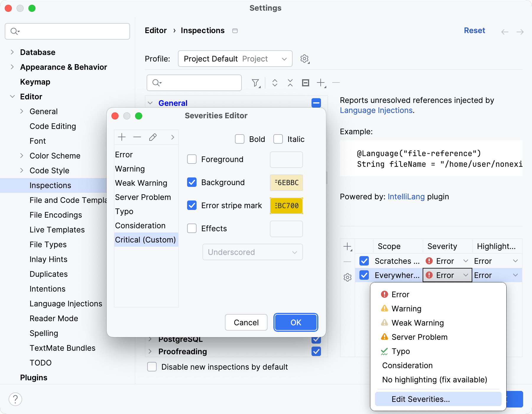The width and height of the screenshot is (532, 414).
Task: Click the collapse all inspections icon
Action: [x=290, y=83]
